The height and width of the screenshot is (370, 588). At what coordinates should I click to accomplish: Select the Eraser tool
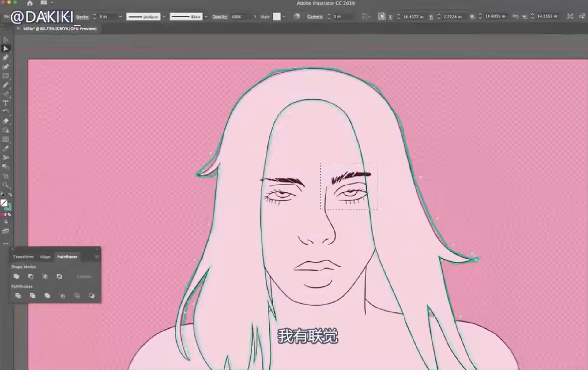click(x=6, y=121)
